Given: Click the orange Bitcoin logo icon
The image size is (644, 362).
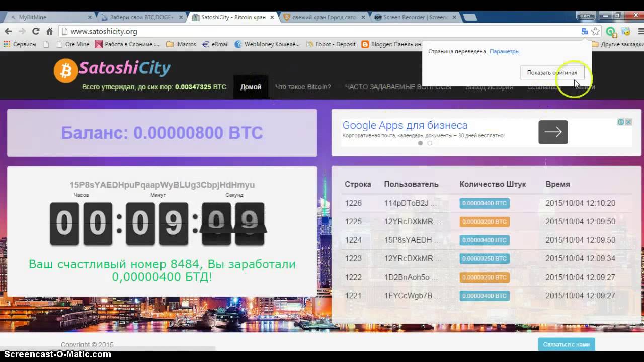Looking at the screenshot, I should 66,70.
